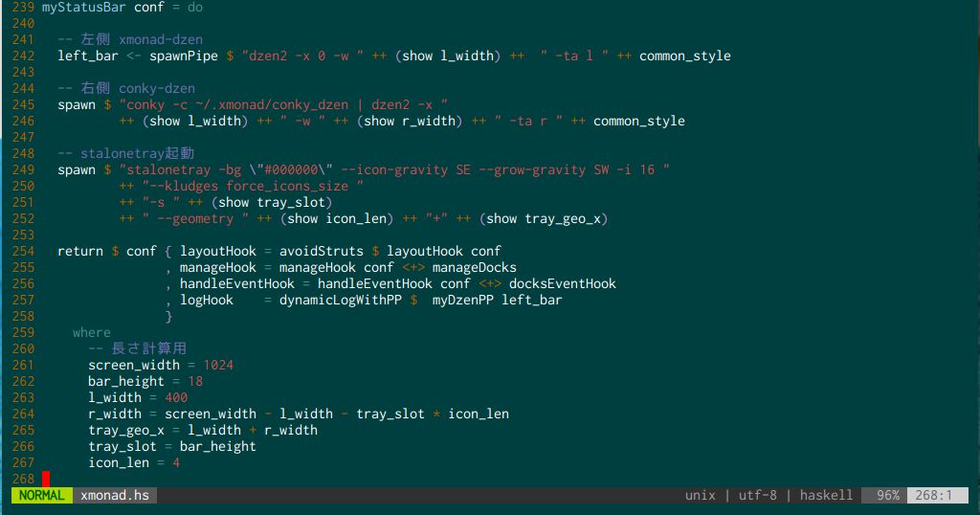Click the 268:1 cursor position indicator
Screen dimensions: 980x515
pyautogui.click(x=934, y=496)
